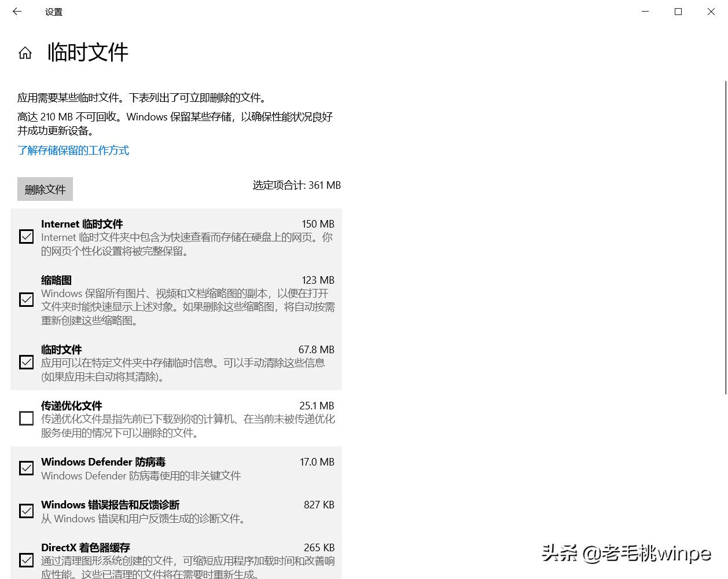The image size is (728, 579).
Task: Click the Home icon beside 临时文件 heading
Action: point(25,52)
